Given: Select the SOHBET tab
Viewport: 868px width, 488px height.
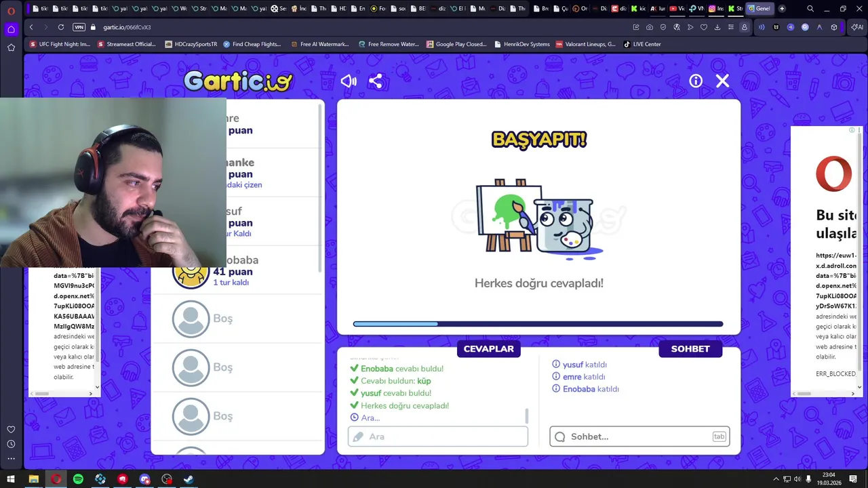Looking at the screenshot, I should click(690, 348).
